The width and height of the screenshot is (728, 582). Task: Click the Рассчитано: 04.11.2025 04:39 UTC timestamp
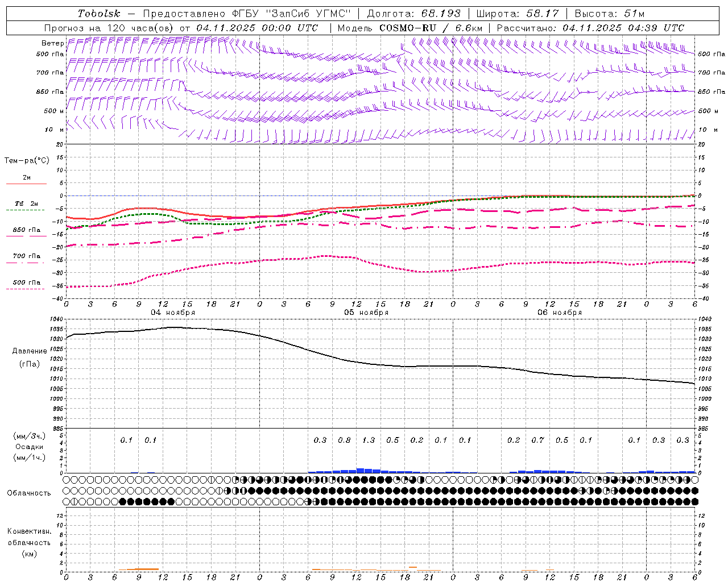pyautogui.click(x=590, y=28)
